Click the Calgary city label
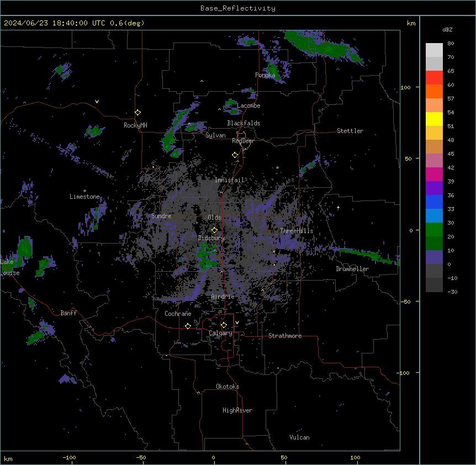 click(220, 333)
